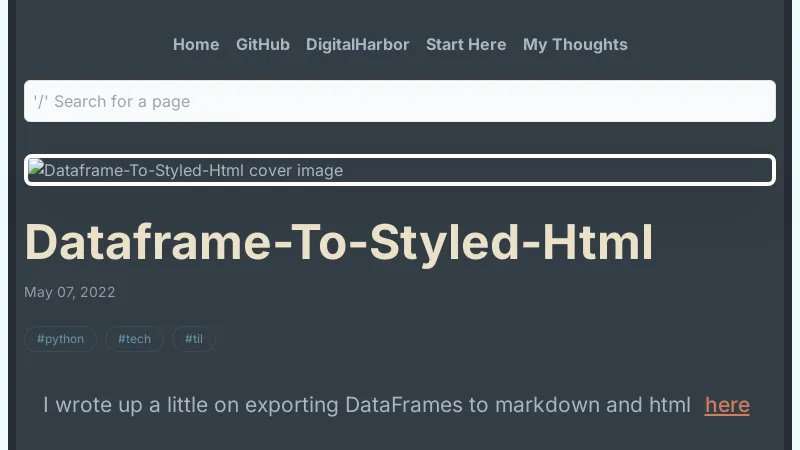This screenshot has height=450, width=800.
Task: Click the '/' shortcut hint in search box
Action: (41, 101)
